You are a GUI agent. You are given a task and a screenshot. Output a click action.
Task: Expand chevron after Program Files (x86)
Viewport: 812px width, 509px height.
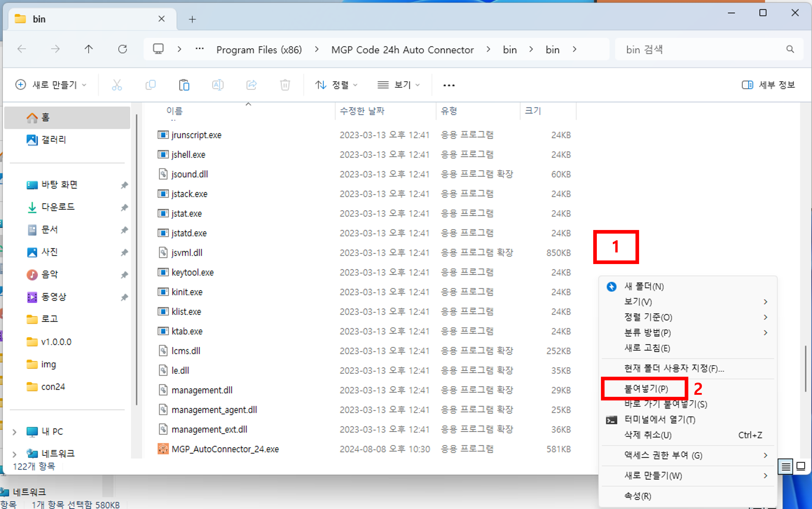316,50
